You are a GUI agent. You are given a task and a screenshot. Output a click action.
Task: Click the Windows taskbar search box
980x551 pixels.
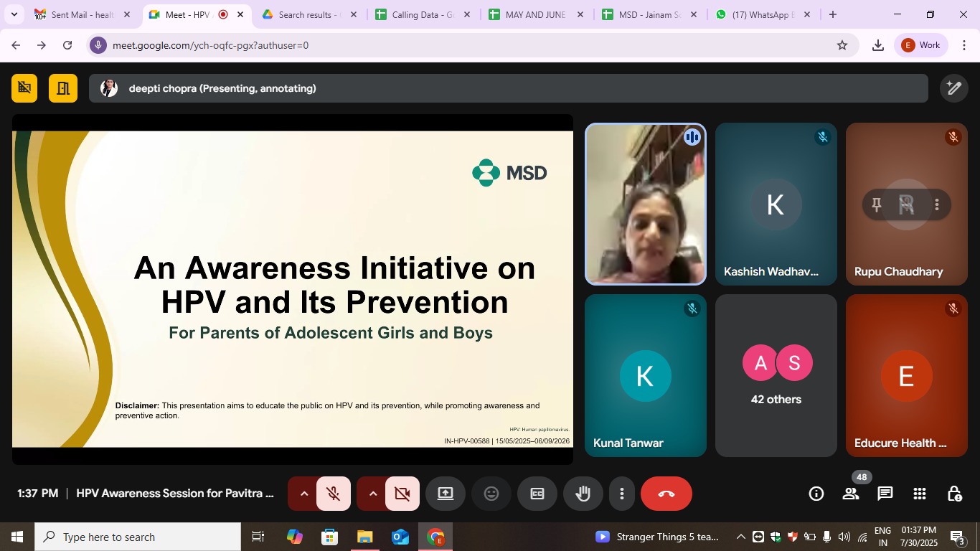[138, 537]
